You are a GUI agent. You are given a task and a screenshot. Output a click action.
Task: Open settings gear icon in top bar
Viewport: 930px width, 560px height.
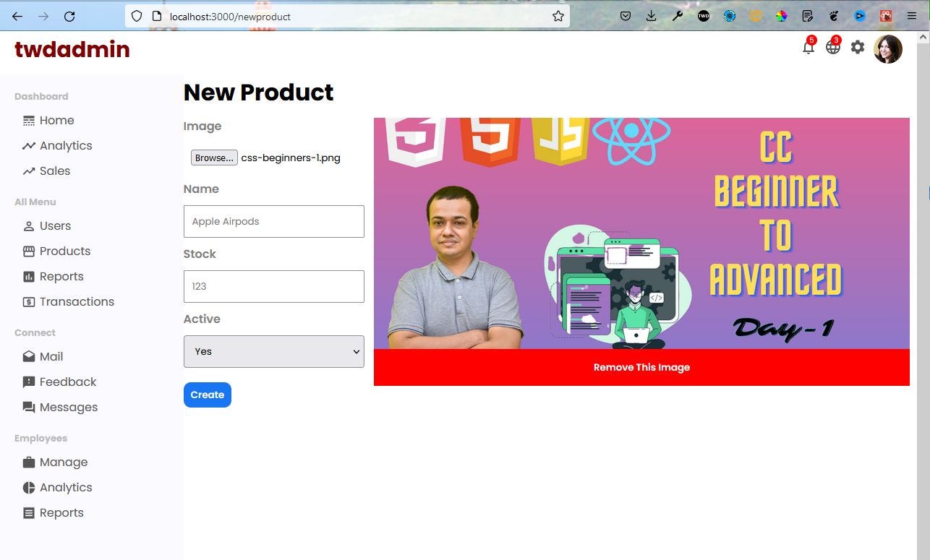(x=858, y=47)
